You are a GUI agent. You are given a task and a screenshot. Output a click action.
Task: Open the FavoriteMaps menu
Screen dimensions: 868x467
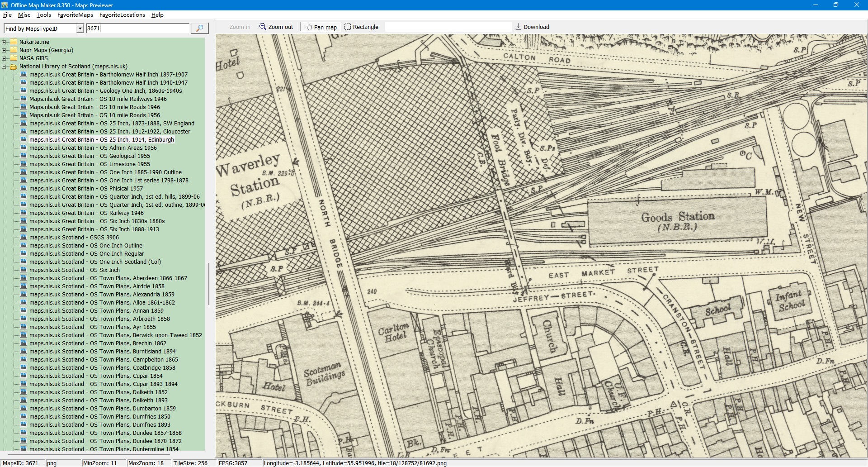(75, 15)
